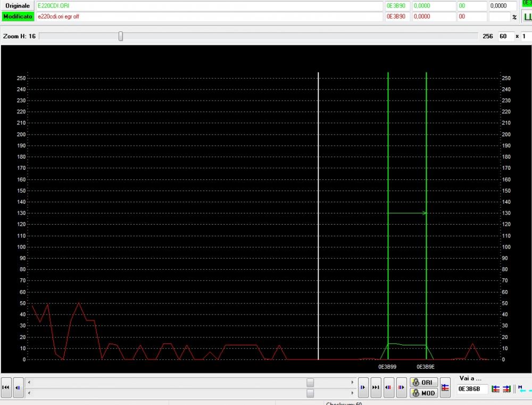The width and height of the screenshot is (532, 405).
Task: Click the green selection marker at 0E3B99
Action: coord(388,216)
